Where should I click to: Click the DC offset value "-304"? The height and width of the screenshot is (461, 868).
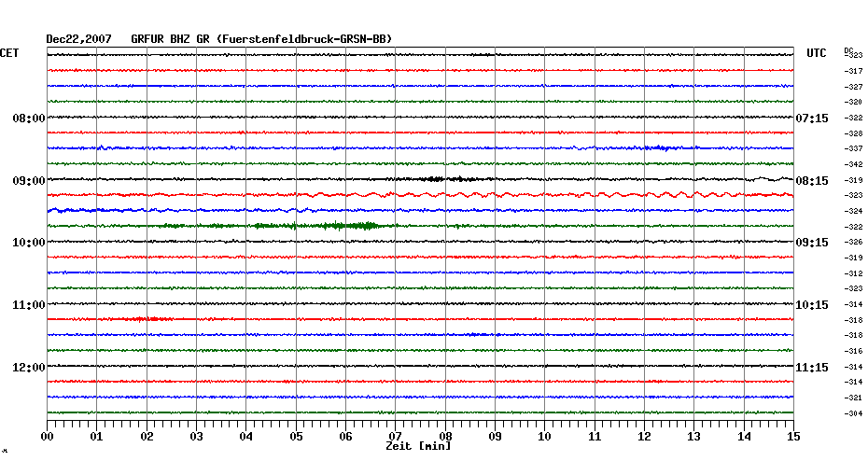point(854,413)
